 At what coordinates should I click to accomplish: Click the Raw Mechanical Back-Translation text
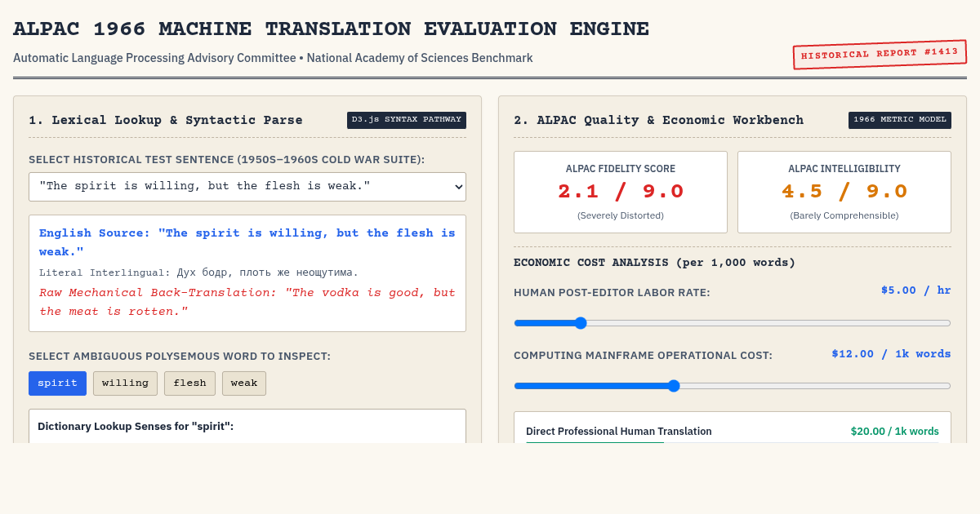(x=247, y=302)
